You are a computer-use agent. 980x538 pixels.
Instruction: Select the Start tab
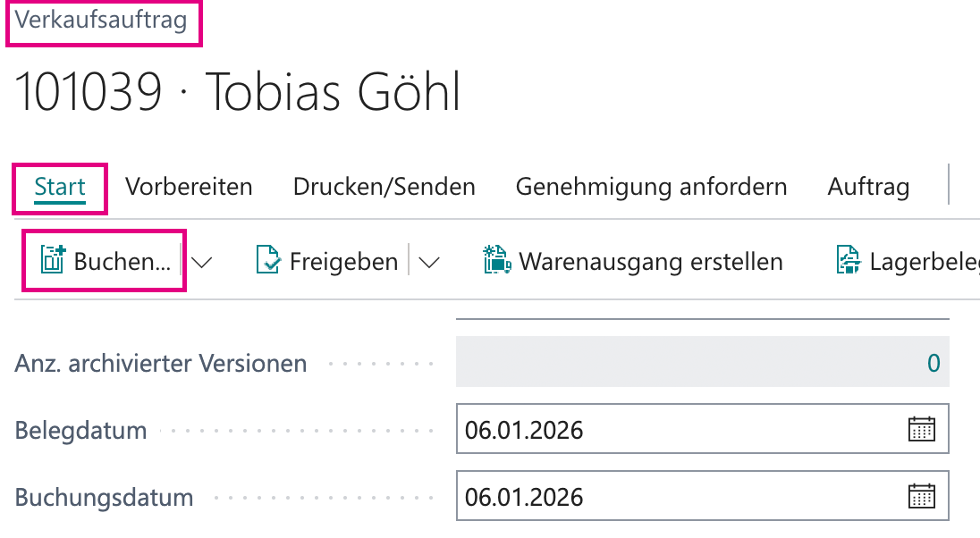[x=60, y=187]
